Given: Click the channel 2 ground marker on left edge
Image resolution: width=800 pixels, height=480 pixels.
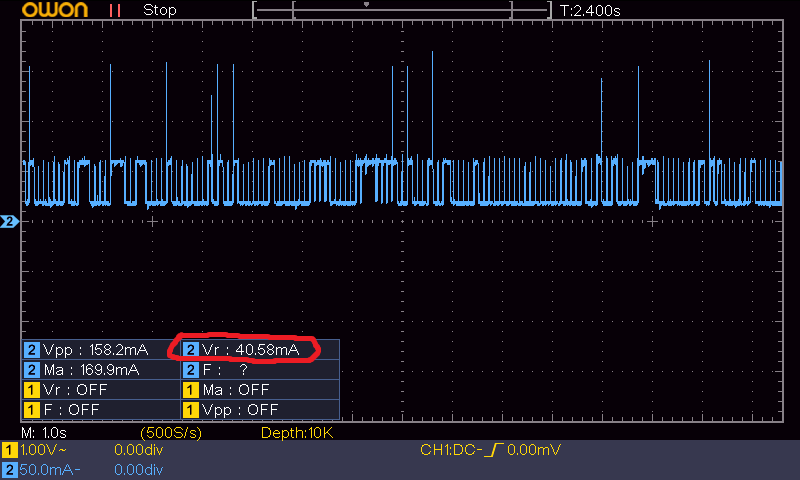Looking at the screenshot, I should coord(9,221).
